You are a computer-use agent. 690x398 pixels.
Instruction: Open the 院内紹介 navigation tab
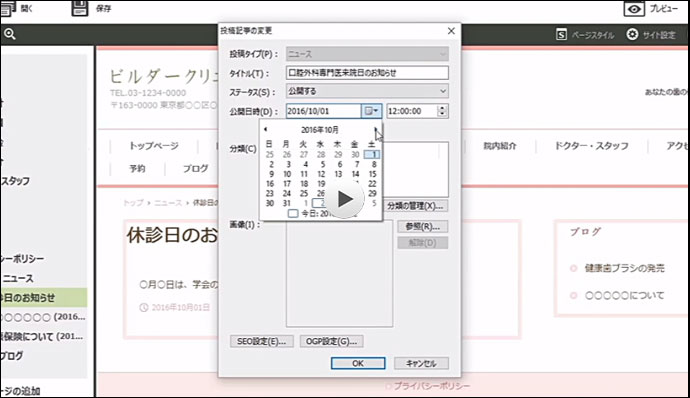click(500, 146)
